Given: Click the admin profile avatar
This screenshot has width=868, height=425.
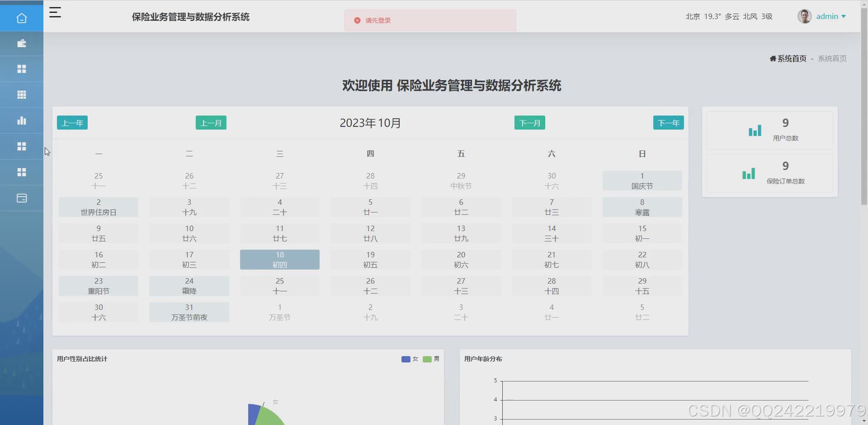Looking at the screenshot, I should [x=805, y=16].
